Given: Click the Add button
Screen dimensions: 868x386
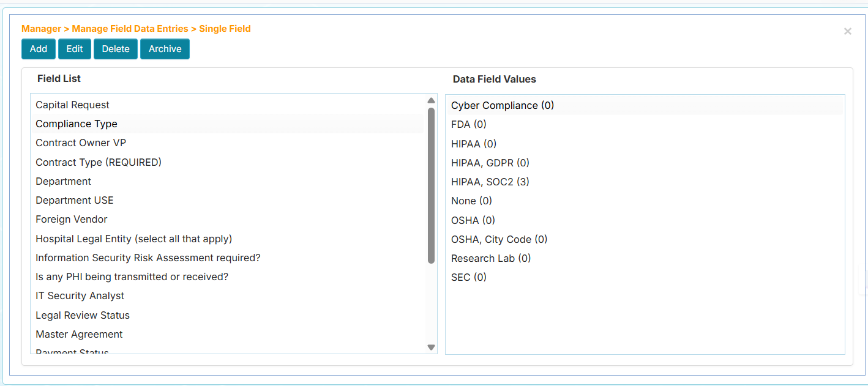Looking at the screenshot, I should pyautogui.click(x=38, y=49).
